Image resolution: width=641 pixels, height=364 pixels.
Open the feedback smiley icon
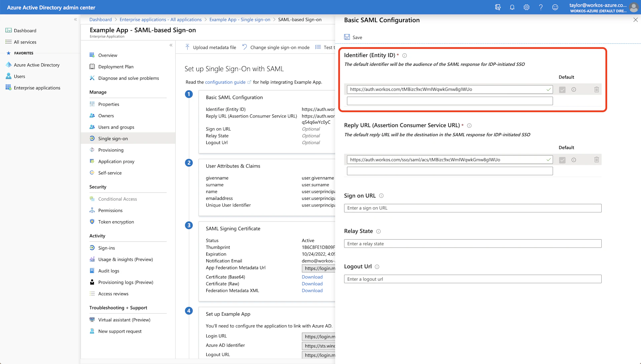pyautogui.click(x=555, y=7)
